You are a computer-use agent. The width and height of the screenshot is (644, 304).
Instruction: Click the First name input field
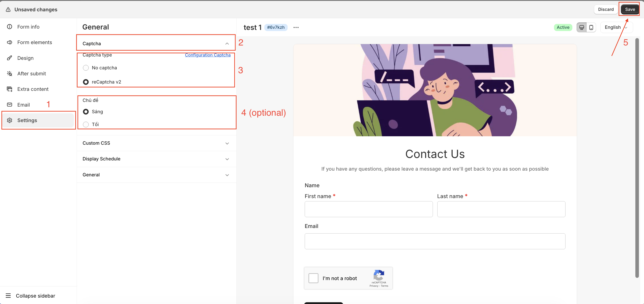pyautogui.click(x=369, y=209)
